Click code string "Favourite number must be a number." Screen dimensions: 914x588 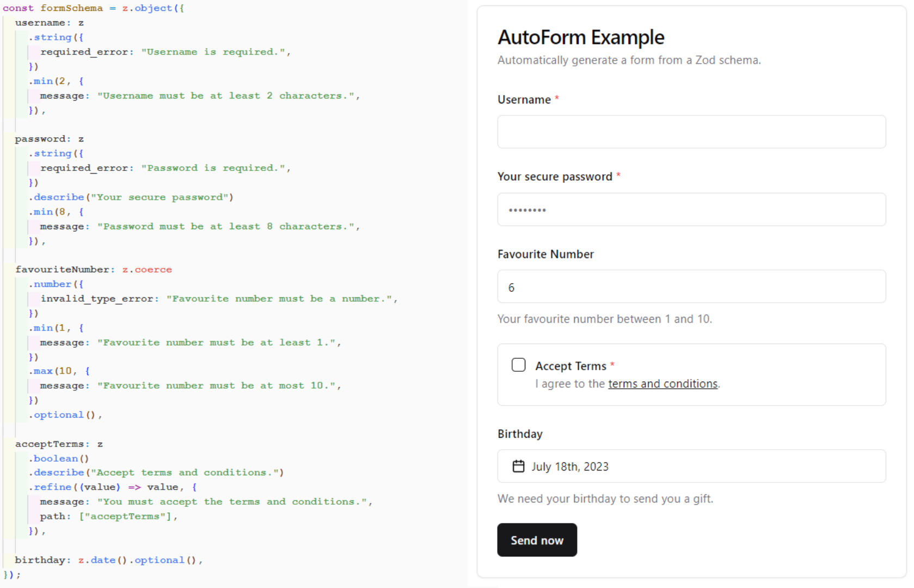pos(279,299)
